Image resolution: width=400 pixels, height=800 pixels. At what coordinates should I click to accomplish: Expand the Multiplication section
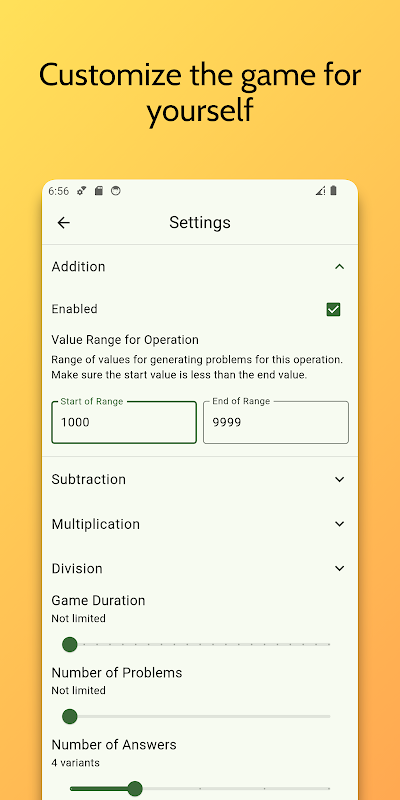(199, 524)
